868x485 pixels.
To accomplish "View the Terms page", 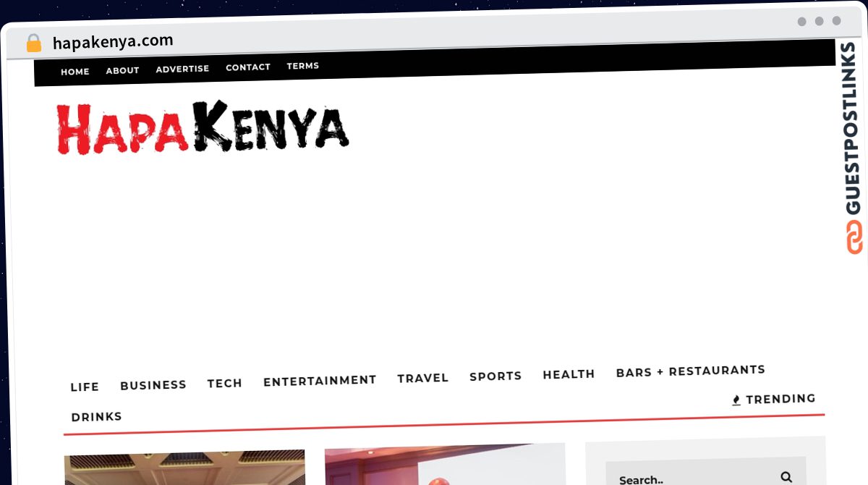I will tap(302, 66).
